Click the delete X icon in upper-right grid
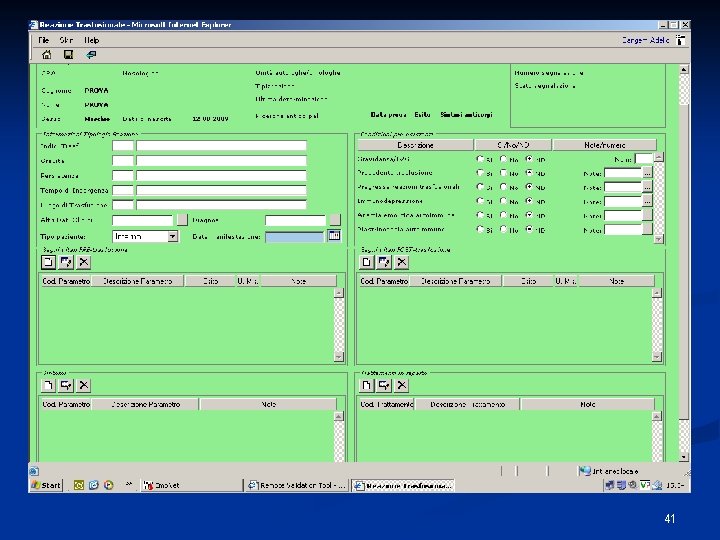This screenshot has height=540, width=720. [x=402, y=262]
